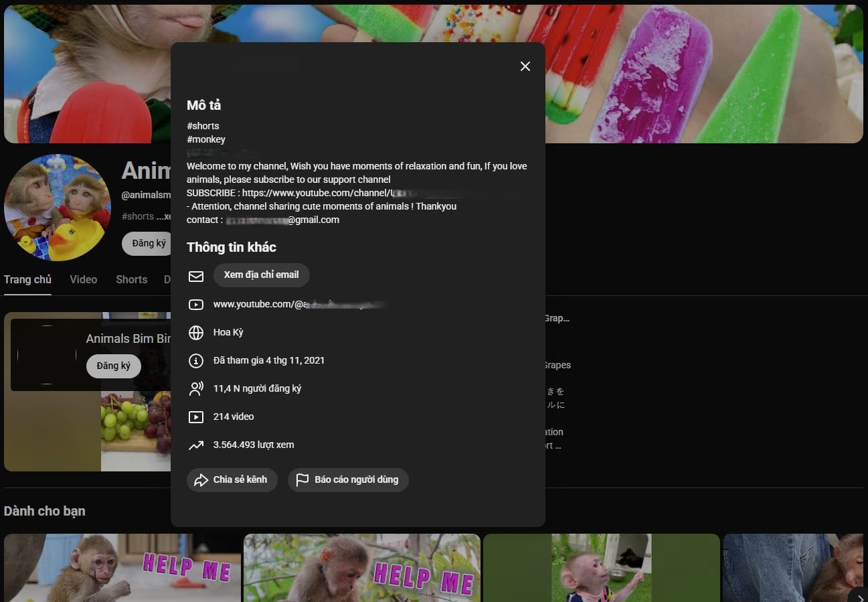The image size is (868, 602).
Task: Click the subscribers people icon
Action: [196, 389]
